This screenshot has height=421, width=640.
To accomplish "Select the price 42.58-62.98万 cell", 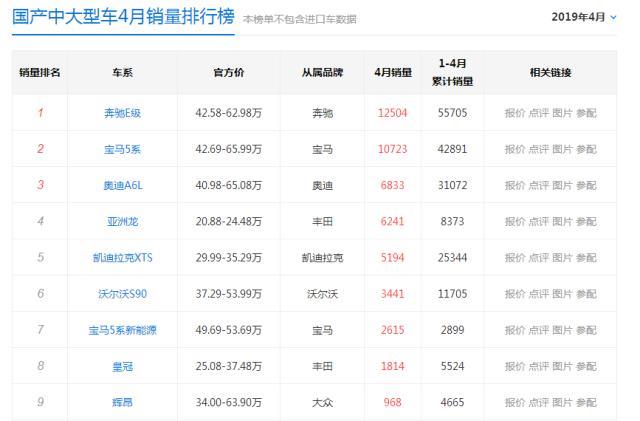I will [229, 113].
